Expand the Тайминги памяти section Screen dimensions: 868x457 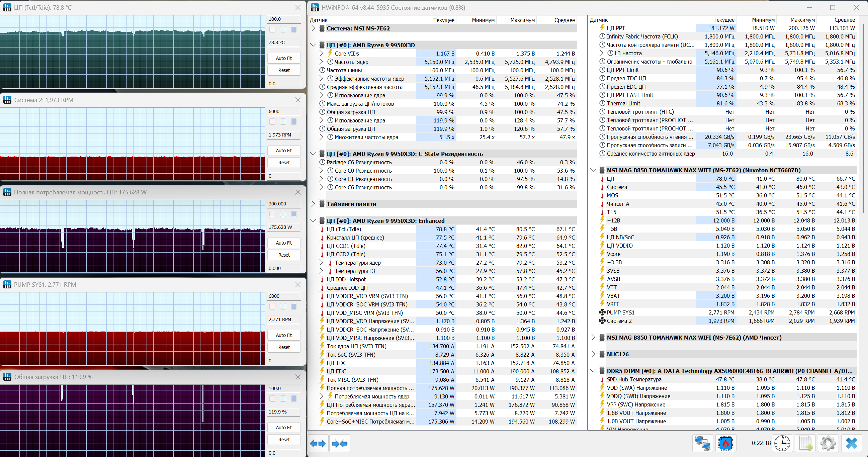[313, 204]
